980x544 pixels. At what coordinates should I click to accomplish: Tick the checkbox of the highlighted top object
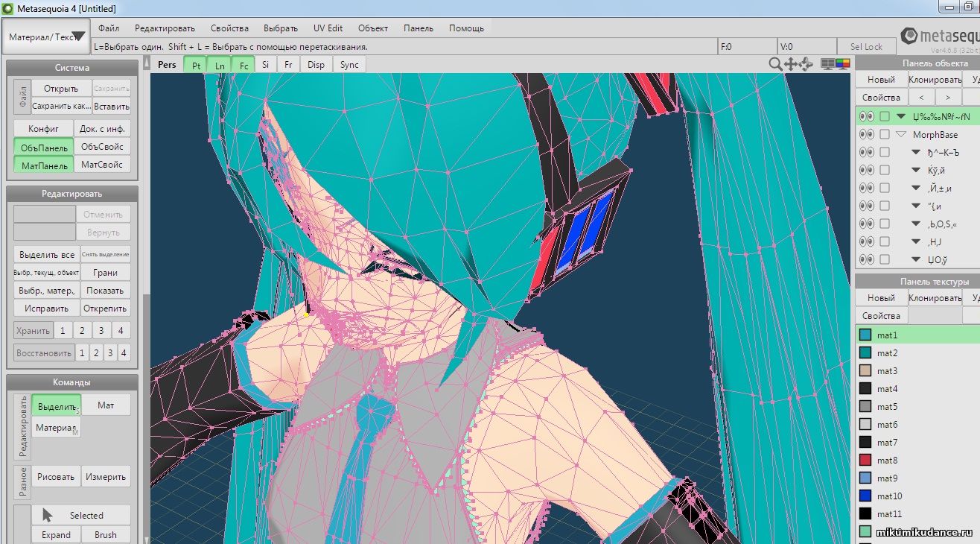click(x=885, y=117)
